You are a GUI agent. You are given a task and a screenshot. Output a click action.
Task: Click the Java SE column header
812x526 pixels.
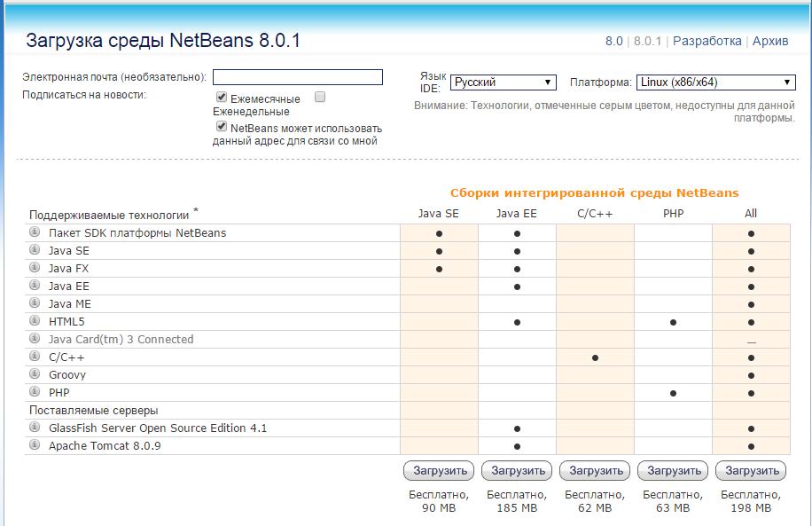pyautogui.click(x=439, y=214)
